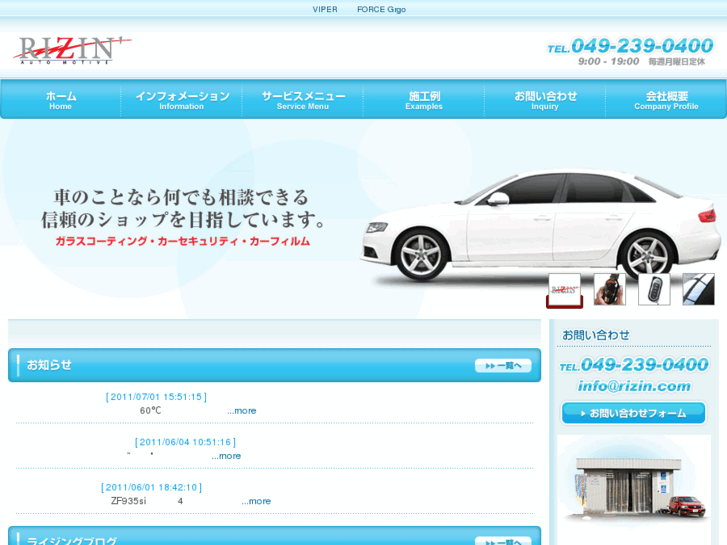
Task: Open the インフォメーション Information menu
Action: (182, 100)
